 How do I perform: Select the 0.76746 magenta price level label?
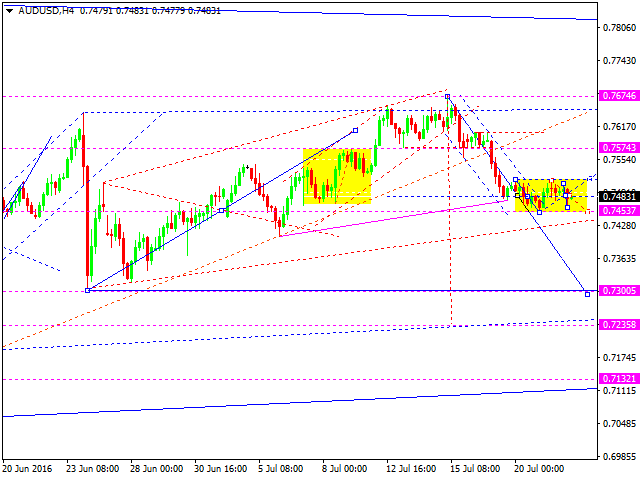[619, 96]
